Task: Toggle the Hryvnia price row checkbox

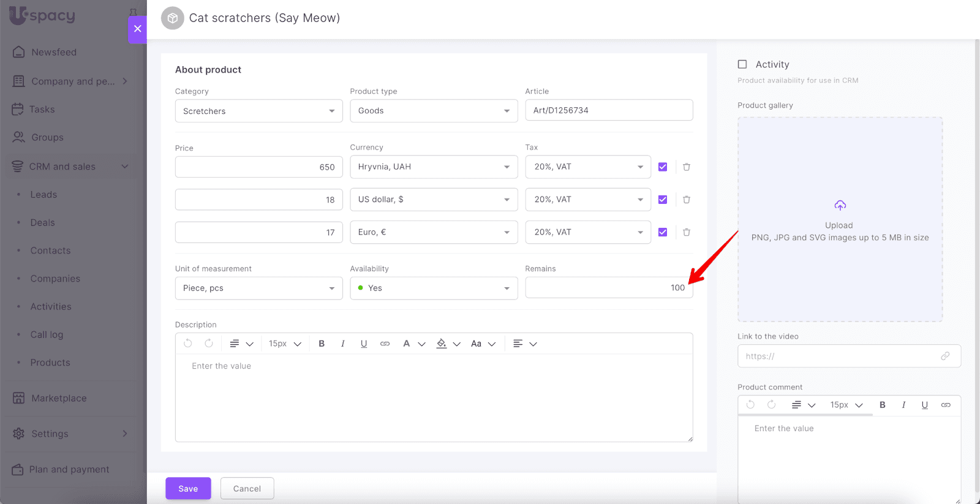Action: (x=663, y=167)
